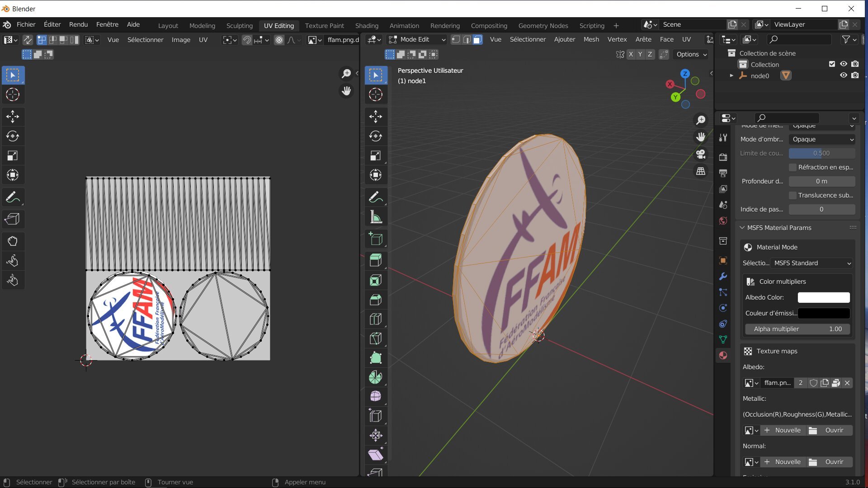Select the Grab tool in UV editor
The image size is (868, 488).
(x=12, y=241)
